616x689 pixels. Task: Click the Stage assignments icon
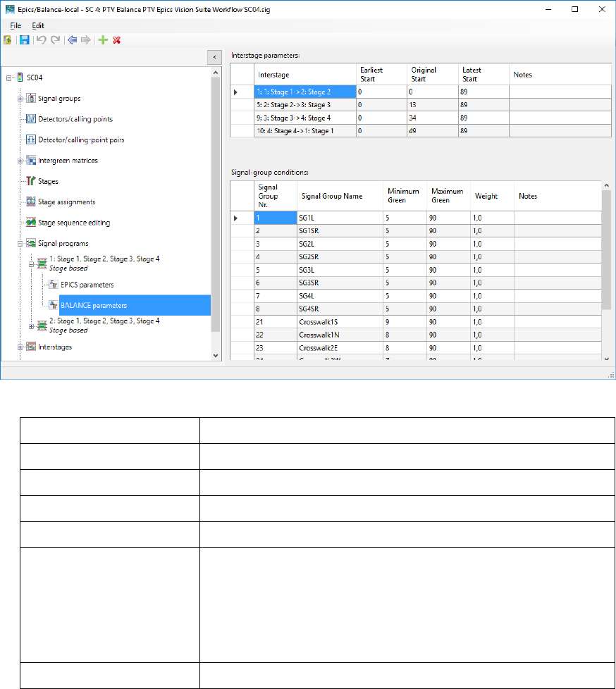tap(31, 201)
